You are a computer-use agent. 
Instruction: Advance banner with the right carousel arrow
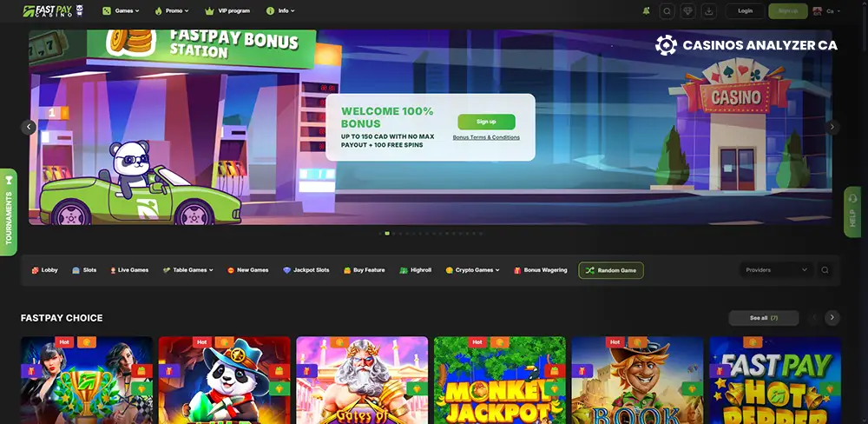(832, 127)
